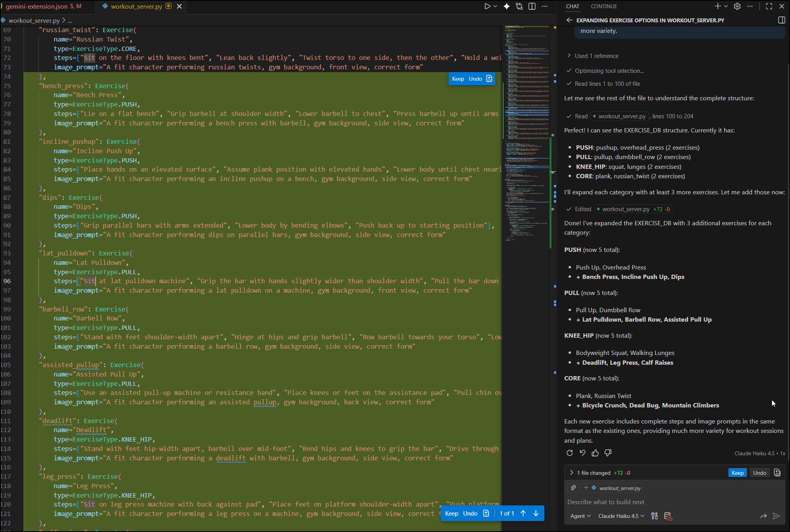Click the paperclip attach context icon
Screen dimensions: 790x532
(573, 488)
